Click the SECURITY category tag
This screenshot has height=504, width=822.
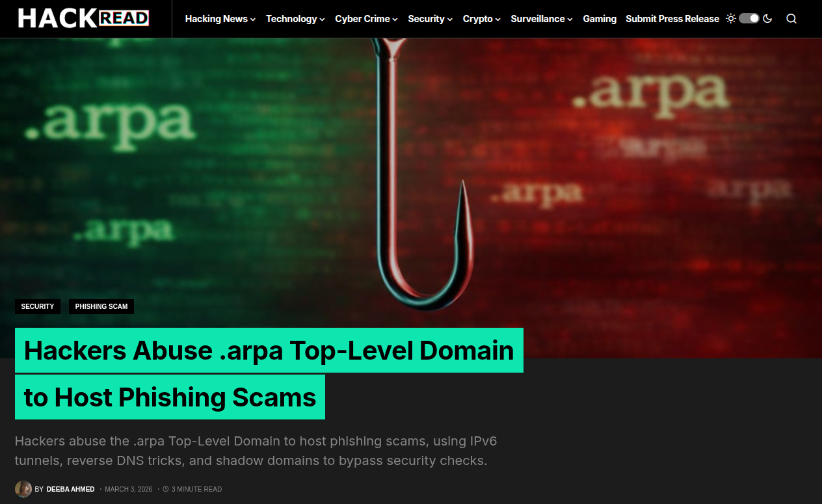tap(38, 306)
